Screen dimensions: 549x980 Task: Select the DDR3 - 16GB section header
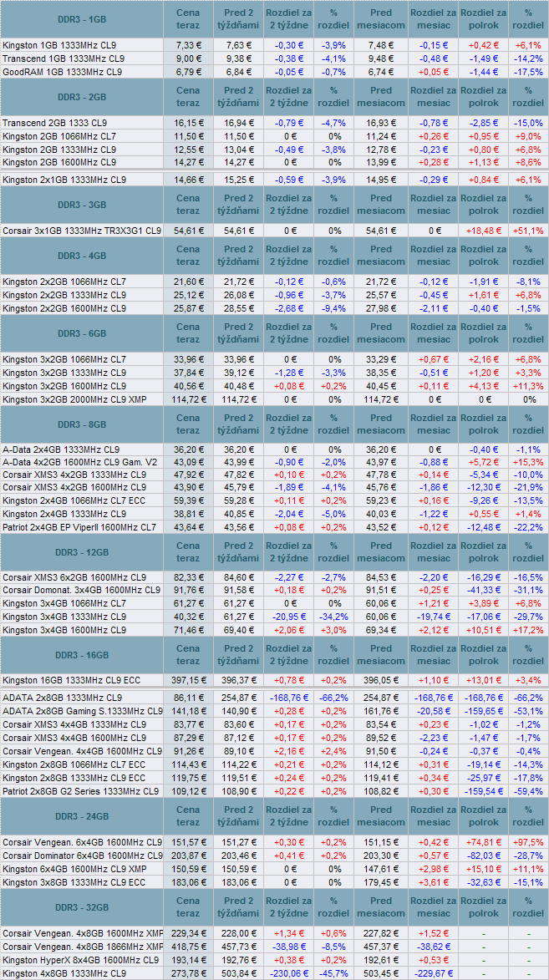tap(82, 655)
